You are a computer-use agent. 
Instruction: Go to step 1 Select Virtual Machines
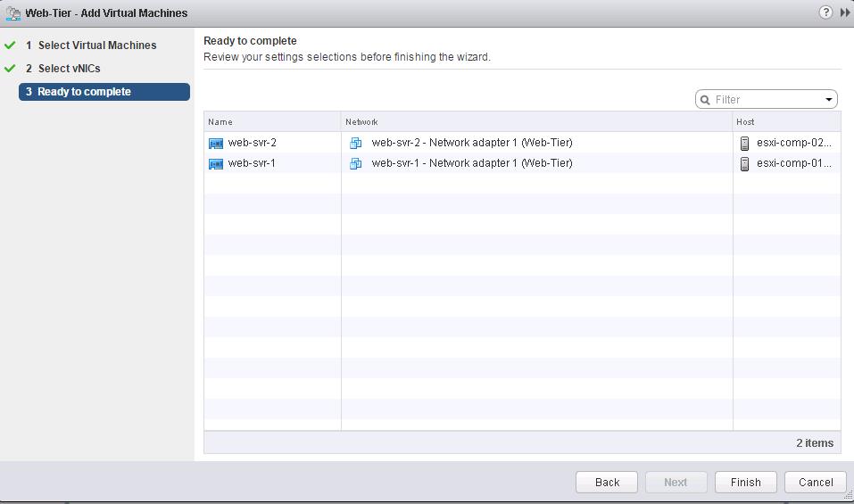(91, 45)
